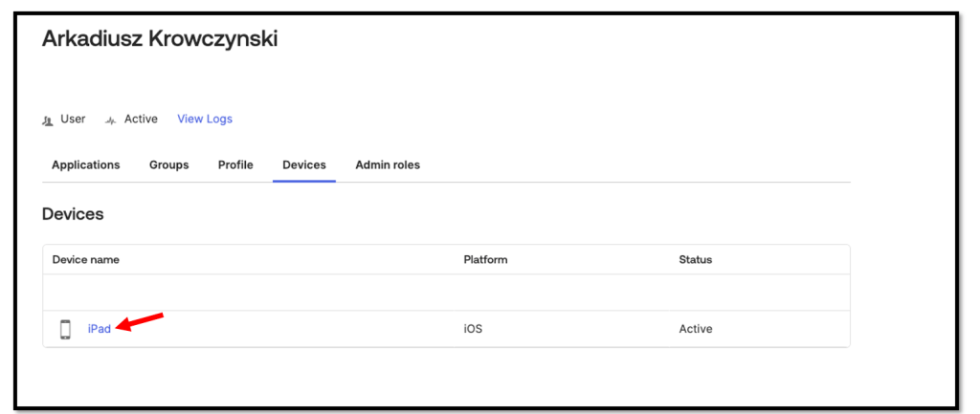This screenshot has height=414, width=980.
Task: Click the User role label
Action: tap(73, 120)
